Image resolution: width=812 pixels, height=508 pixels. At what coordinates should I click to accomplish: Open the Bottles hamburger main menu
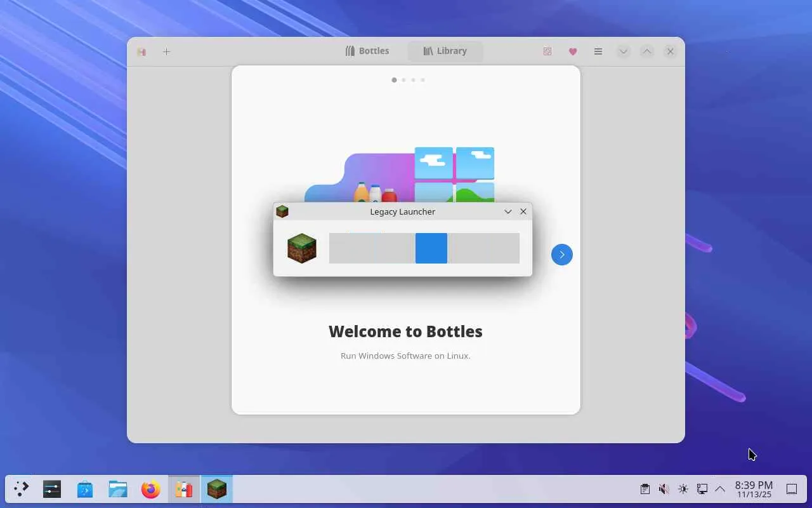[x=598, y=51]
